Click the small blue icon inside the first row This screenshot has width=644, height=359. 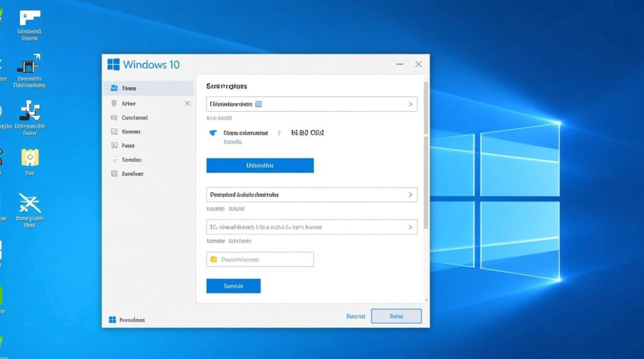[259, 104]
